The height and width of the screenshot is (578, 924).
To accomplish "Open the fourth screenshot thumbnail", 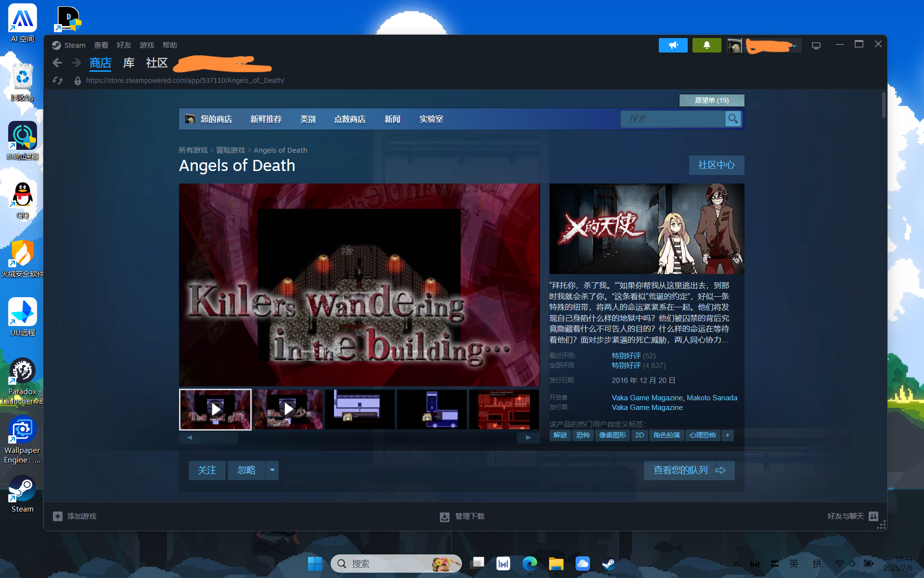I will 432,409.
